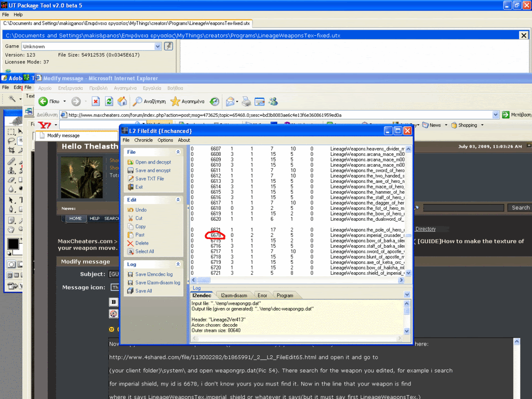532x399 pixels.
Task: Click the Photoshop foreground color swatch
Action: [12, 243]
